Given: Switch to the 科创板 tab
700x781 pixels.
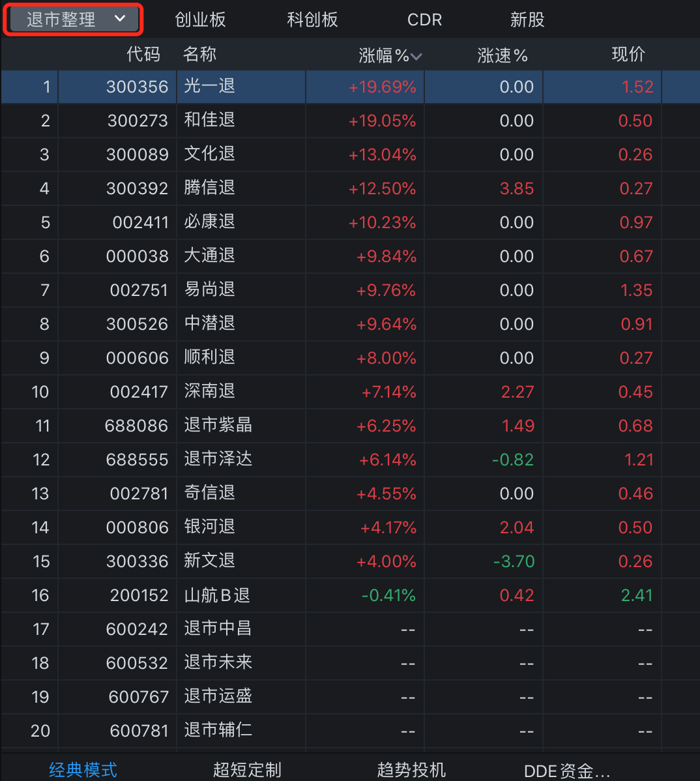Looking at the screenshot, I should [x=312, y=20].
